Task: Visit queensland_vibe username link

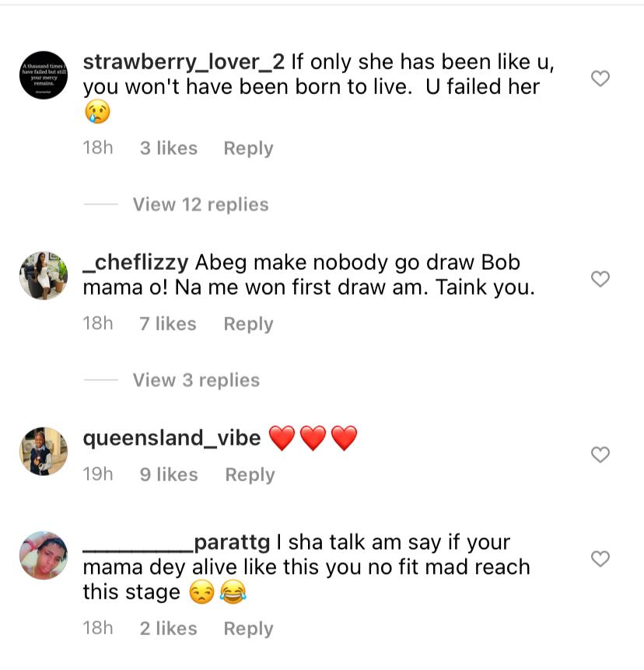Action: click(x=172, y=438)
